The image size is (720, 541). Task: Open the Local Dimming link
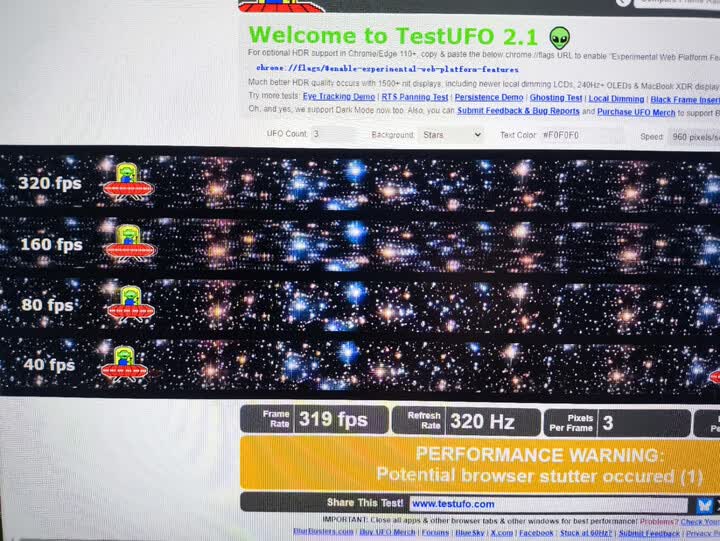click(x=617, y=99)
